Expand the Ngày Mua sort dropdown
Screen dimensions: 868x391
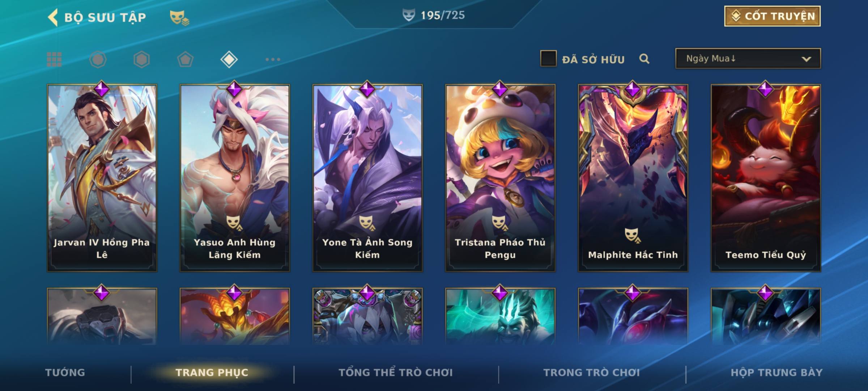(x=748, y=59)
